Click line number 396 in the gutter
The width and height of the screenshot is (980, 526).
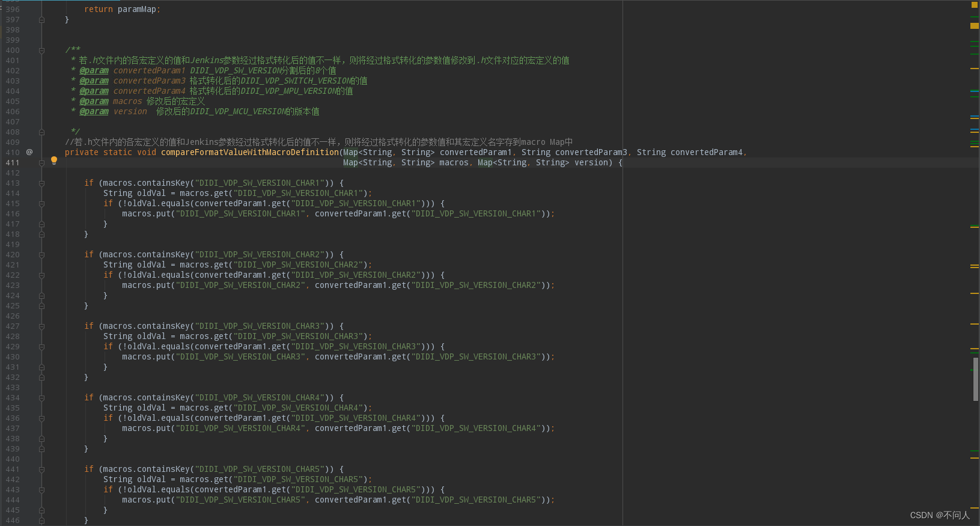13,9
